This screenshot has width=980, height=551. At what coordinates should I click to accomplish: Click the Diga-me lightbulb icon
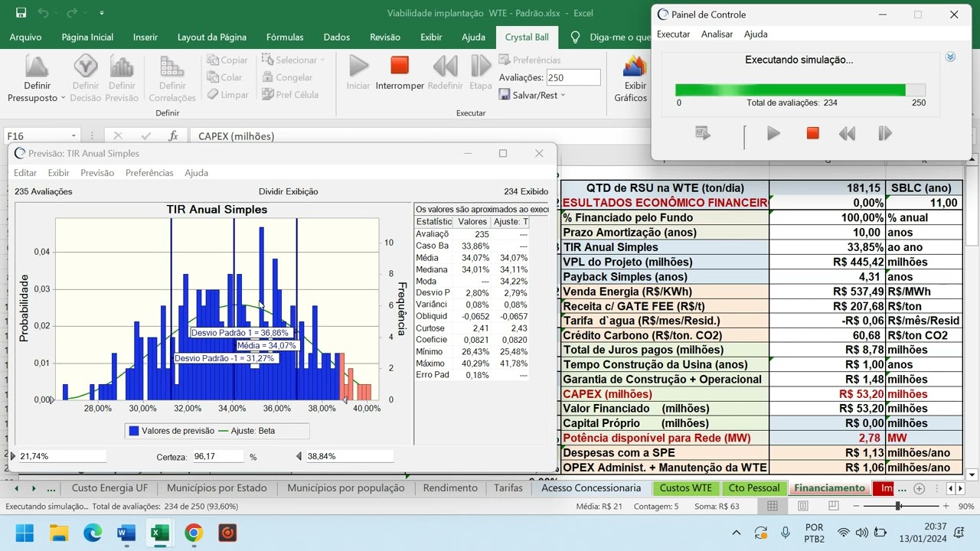coord(576,37)
